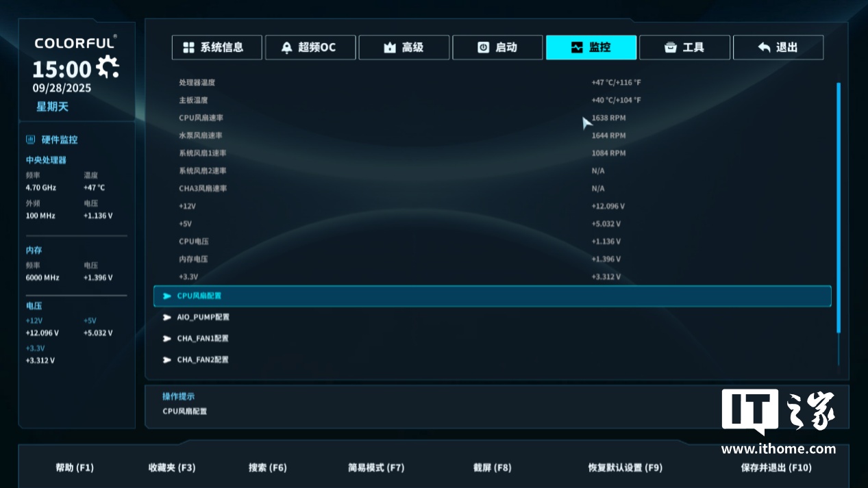This screenshot has width=868, height=488.
Task: Switch to 简易模式 (F7)
Action: 376,468
